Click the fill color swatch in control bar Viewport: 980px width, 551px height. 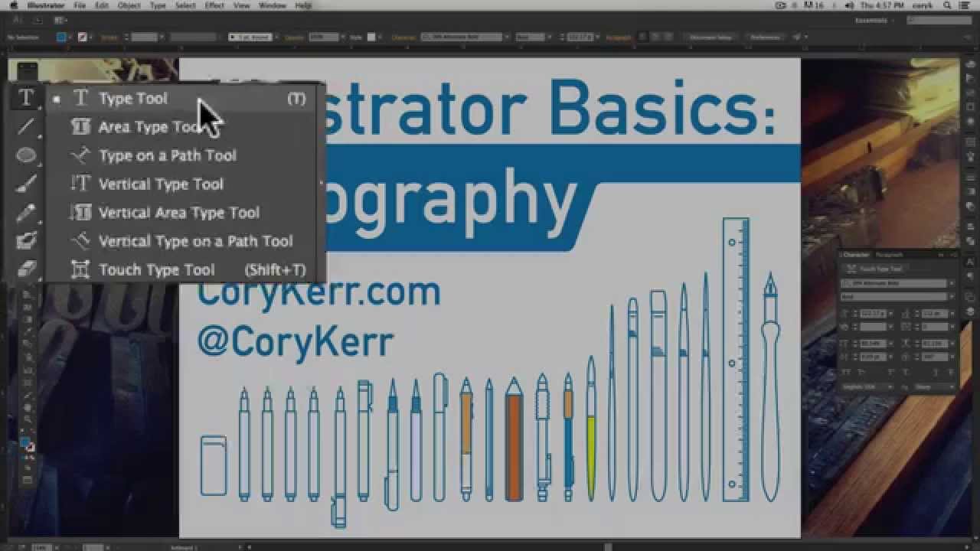click(x=62, y=37)
